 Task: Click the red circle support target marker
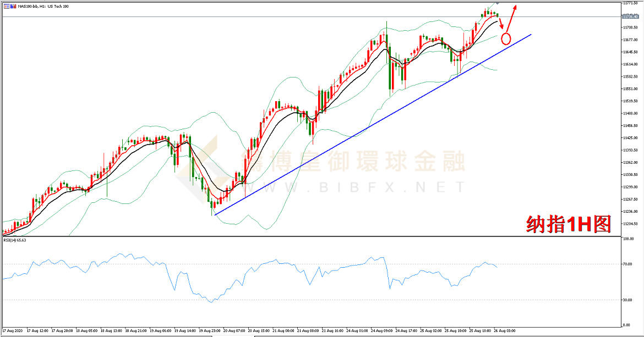pos(506,39)
